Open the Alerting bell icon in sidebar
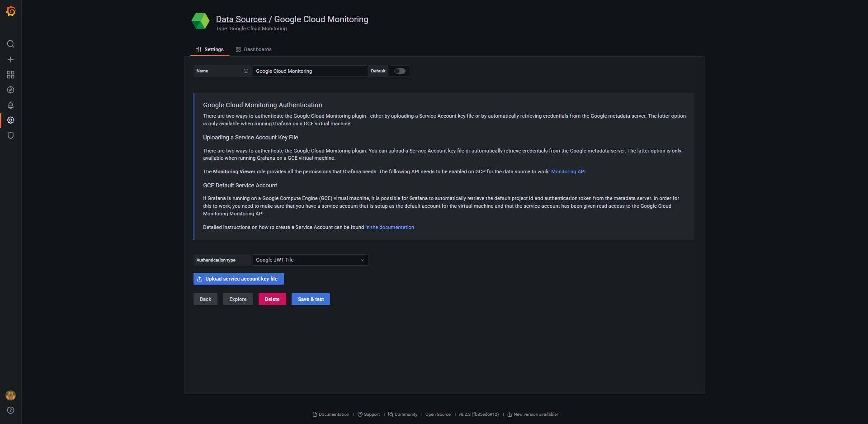This screenshot has height=424, width=868. coord(11,105)
